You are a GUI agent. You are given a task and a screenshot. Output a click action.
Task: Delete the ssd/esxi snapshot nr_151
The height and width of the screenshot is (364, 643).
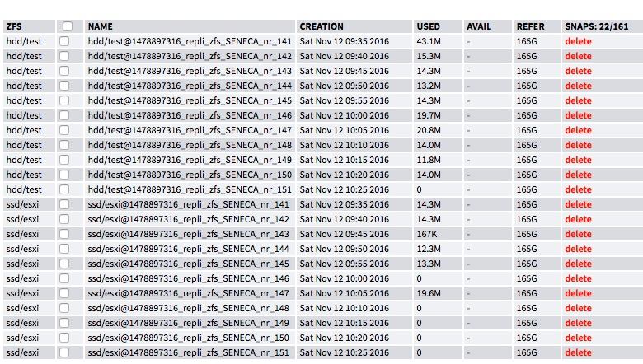tap(578, 352)
